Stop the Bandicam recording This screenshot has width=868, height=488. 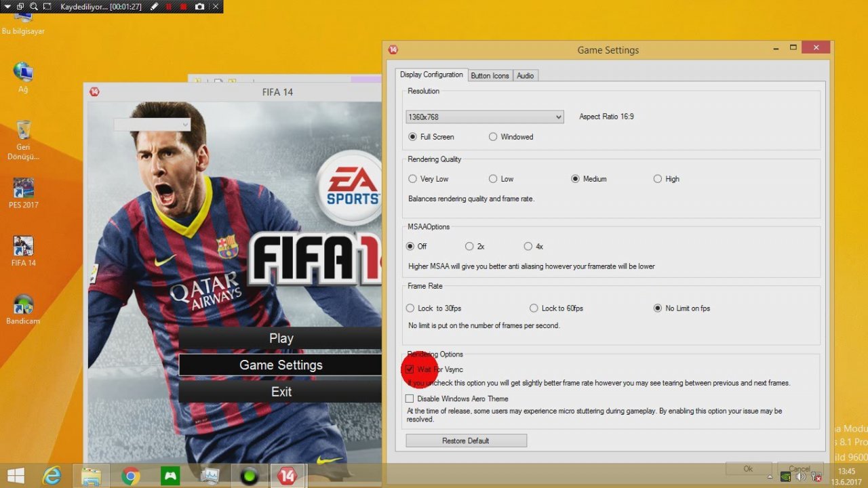184,6
